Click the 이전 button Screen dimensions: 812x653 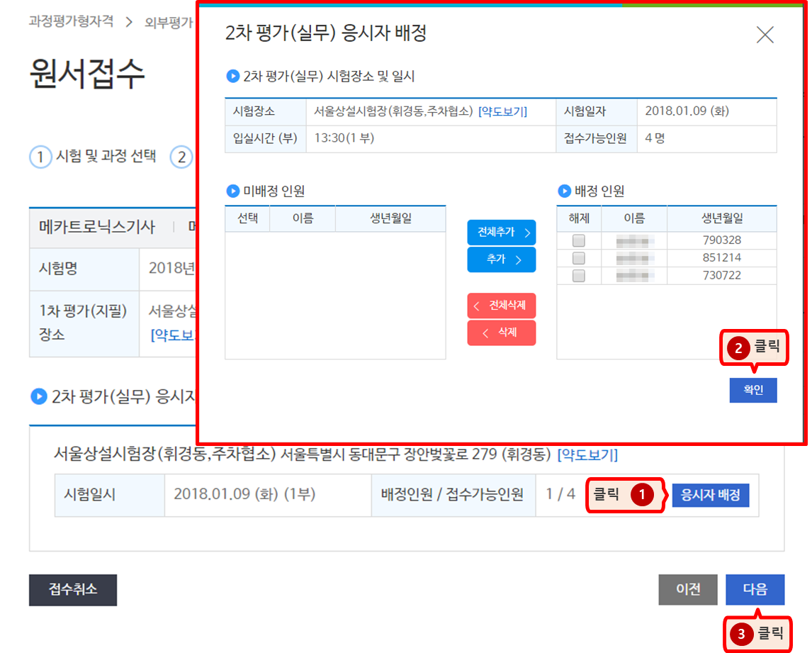coord(688,589)
